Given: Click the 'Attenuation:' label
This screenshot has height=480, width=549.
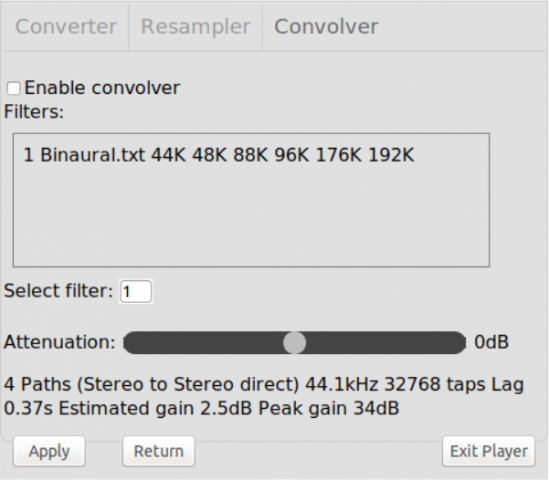Looking at the screenshot, I should pos(60,342).
